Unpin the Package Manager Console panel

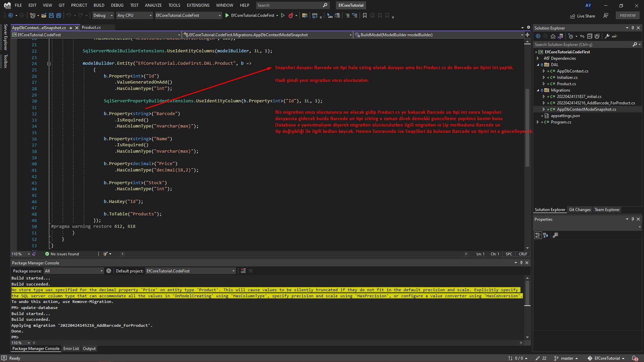pyautogui.click(x=521, y=263)
